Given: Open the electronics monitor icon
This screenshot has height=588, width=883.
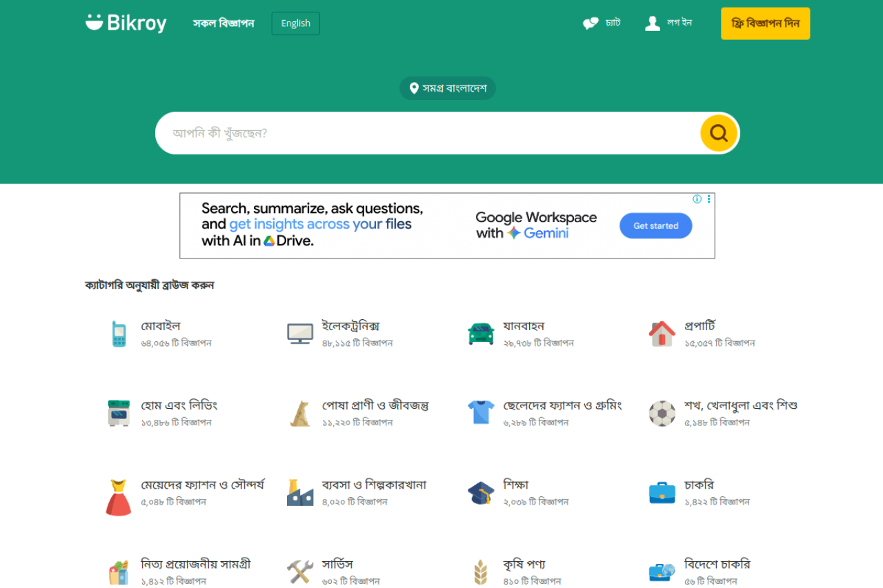Looking at the screenshot, I should tap(300, 334).
